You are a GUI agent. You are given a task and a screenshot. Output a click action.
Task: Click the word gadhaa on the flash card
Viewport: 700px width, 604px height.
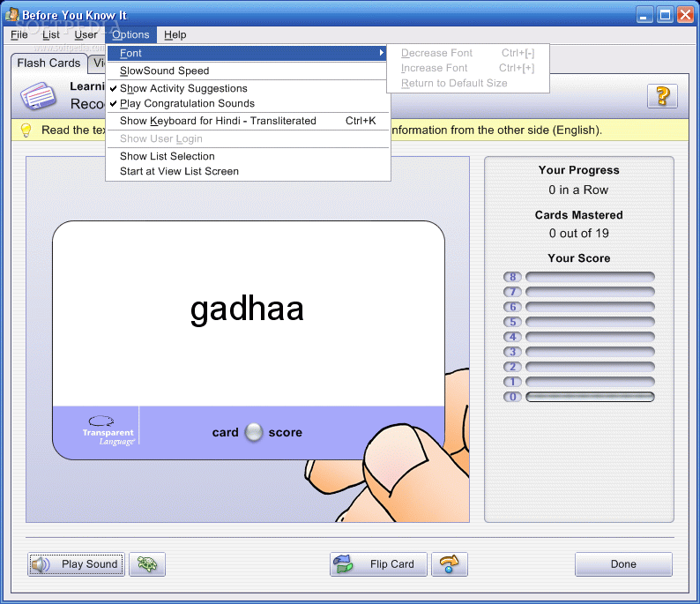[247, 309]
